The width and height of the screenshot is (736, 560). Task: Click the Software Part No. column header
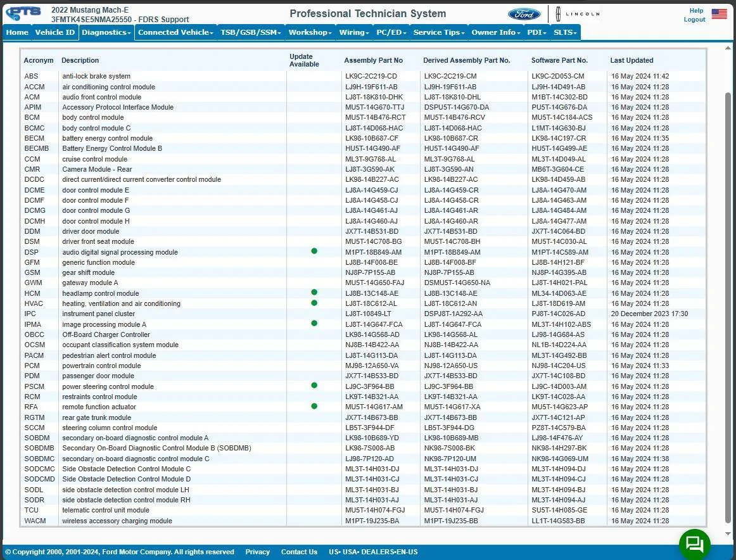click(x=559, y=60)
